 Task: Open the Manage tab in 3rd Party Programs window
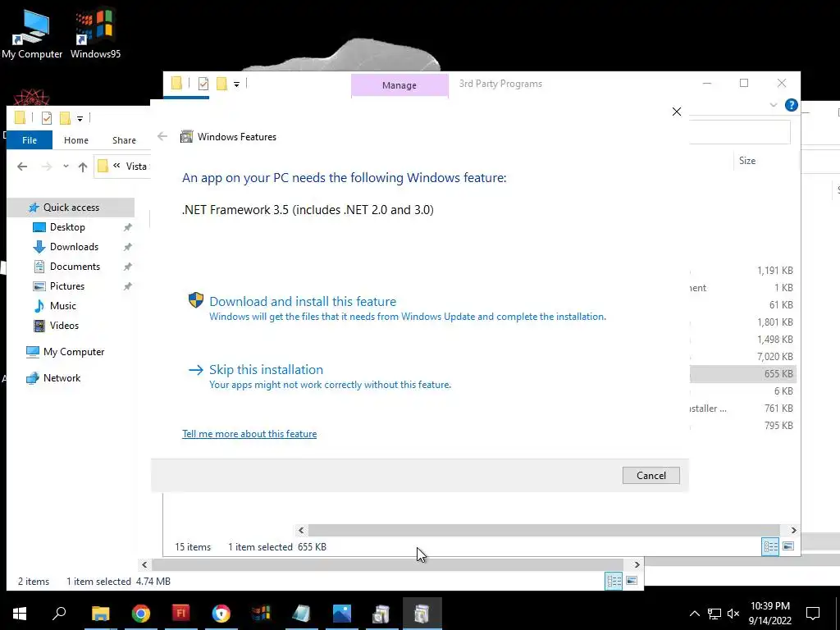(399, 85)
